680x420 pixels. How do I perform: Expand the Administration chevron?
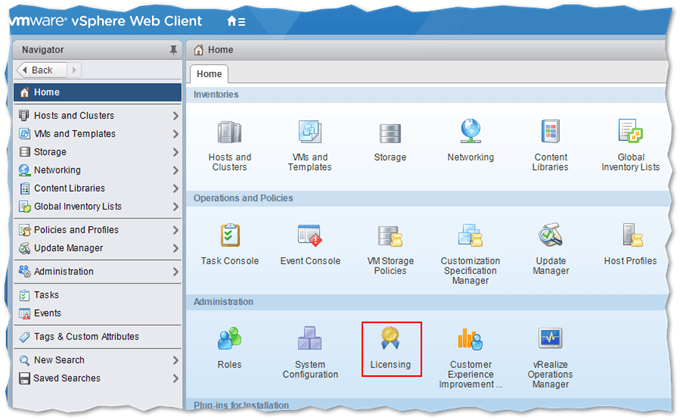tap(175, 272)
